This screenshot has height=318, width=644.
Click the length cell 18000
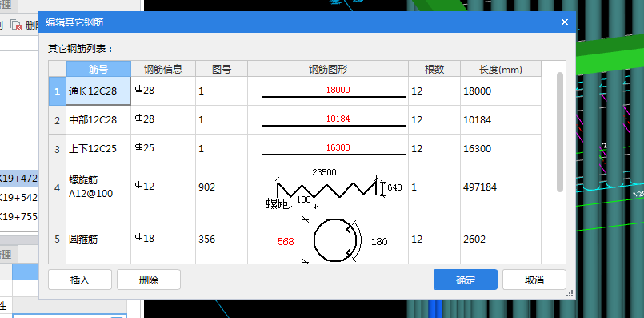[x=501, y=91]
